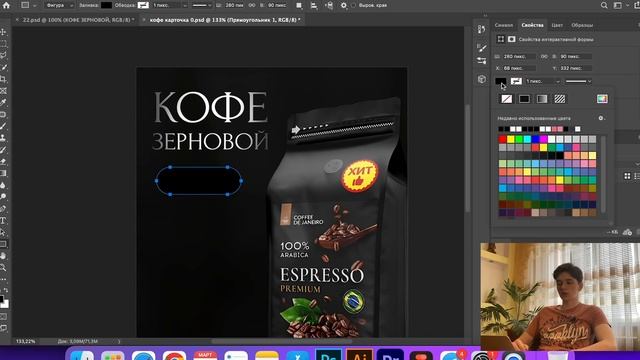The image size is (640, 360).
Task: Pick the yellow swatch in top row
Action: coord(511,139)
